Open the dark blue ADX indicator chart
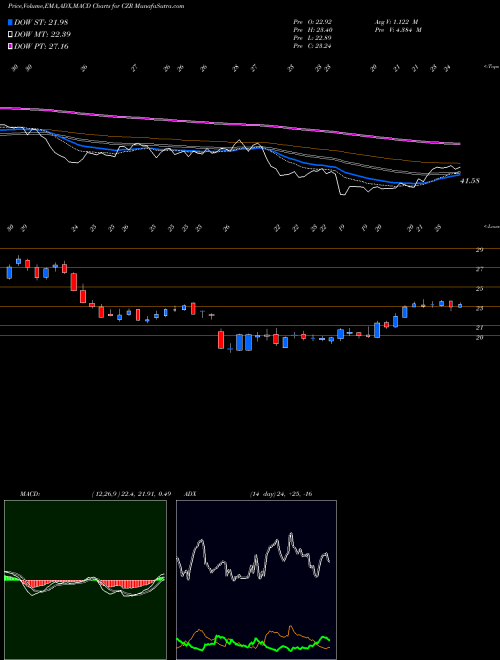Screen dimensions: 500x660 pyautogui.click(x=256, y=580)
